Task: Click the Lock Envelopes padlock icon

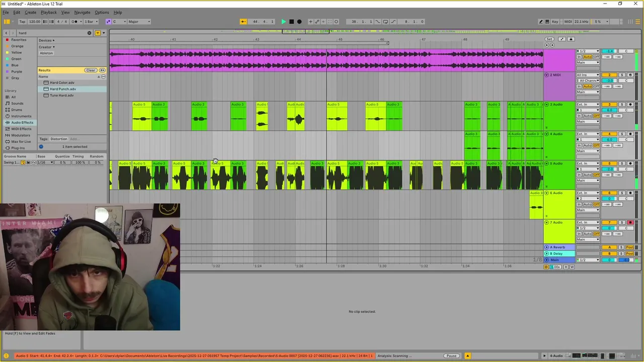Action: click(x=571, y=39)
